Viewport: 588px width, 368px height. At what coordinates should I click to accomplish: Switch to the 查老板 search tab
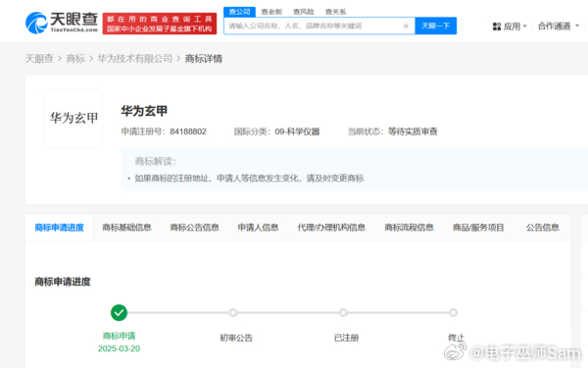[x=271, y=12]
